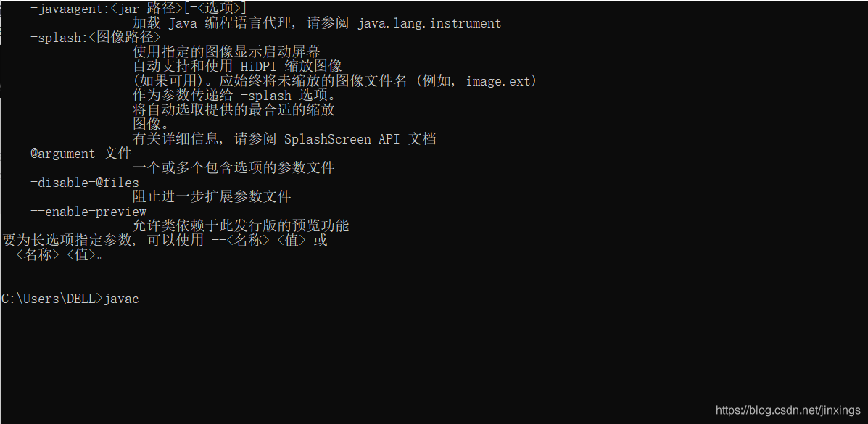The width and height of the screenshot is (868, 424).
Task: Click the --enable-preview option text
Action: coord(88,212)
